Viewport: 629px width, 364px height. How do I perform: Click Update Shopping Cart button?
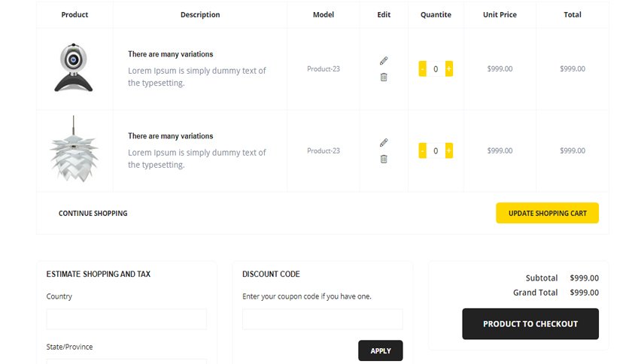click(547, 213)
